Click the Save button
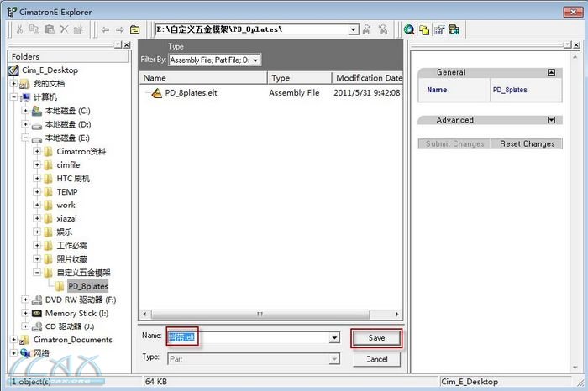This screenshot has height=391, width=588. click(x=376, y=338)
